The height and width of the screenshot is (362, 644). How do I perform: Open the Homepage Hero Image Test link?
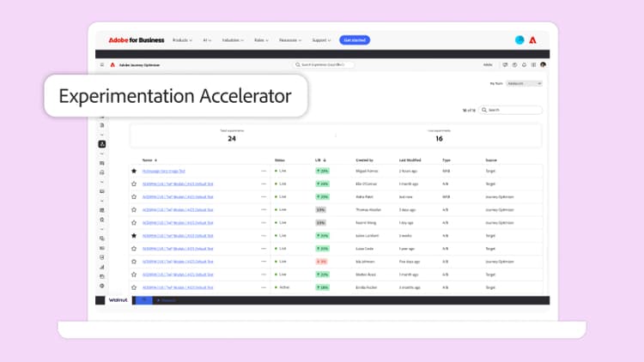point(163,171)
